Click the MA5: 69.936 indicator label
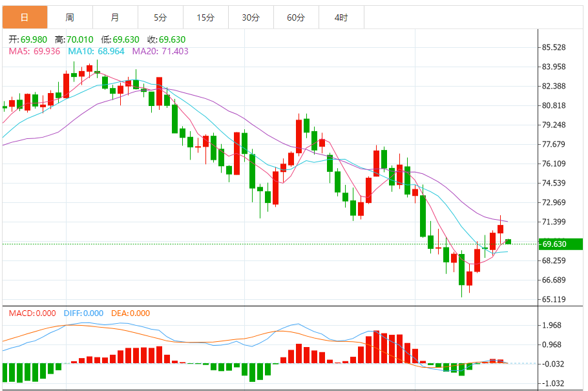 (34, 51)
